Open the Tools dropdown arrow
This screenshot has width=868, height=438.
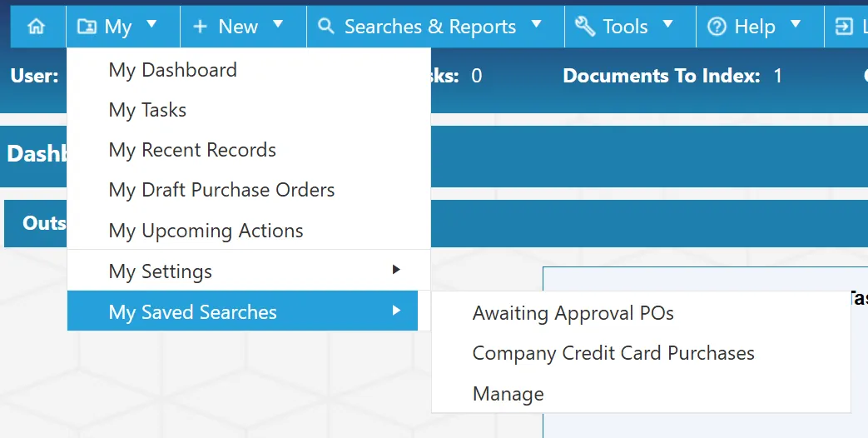pyautogui.click(x=667, y=24)
